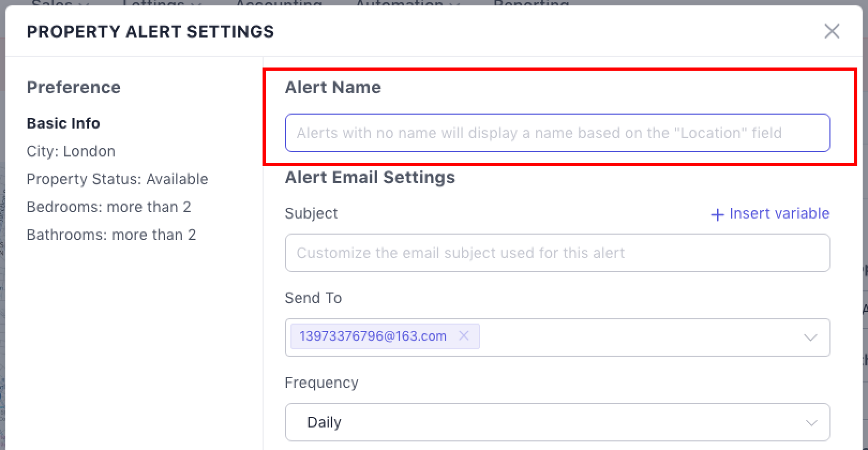Remove the 13973376796@163.com recipient tag

(464, 336)
